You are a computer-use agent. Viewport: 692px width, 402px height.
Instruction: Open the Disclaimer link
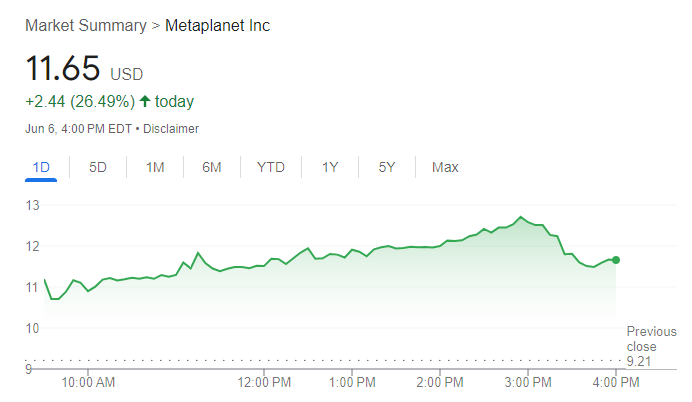coord(174,129)
